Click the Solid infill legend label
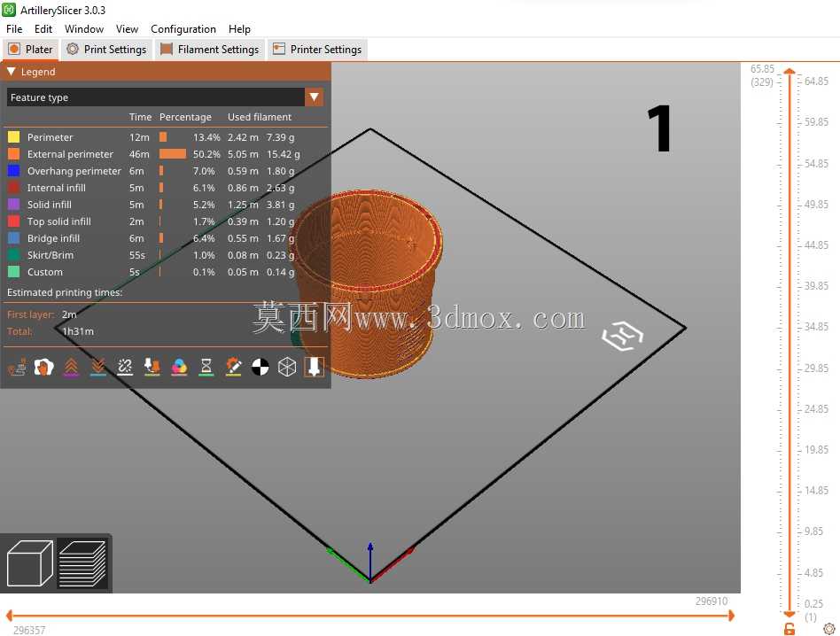Image resolution: width=840 pixels, height=636 pixels. point(50,205)
